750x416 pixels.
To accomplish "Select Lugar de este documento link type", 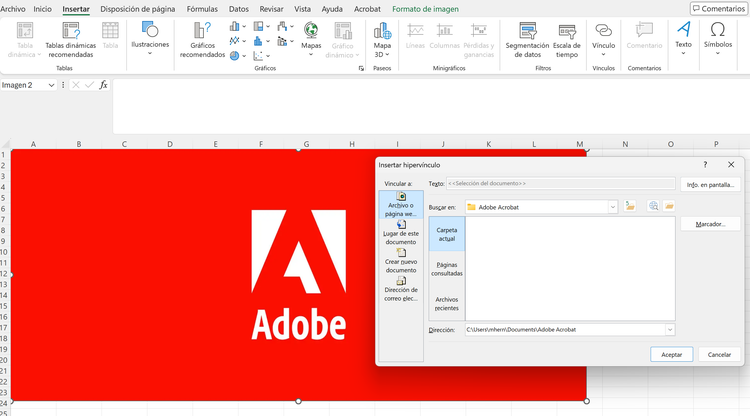I will (x=401, y=232).
